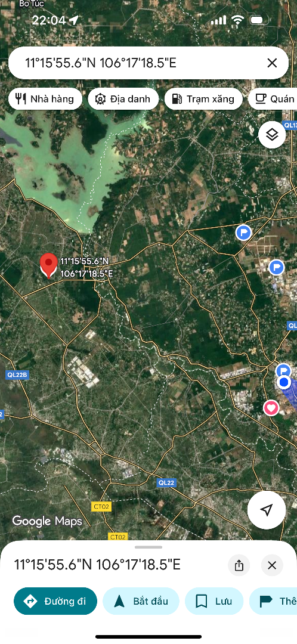Filter by Trạm xăng chip
This screenshot has height=644, width=297.
tap(203, 98)
